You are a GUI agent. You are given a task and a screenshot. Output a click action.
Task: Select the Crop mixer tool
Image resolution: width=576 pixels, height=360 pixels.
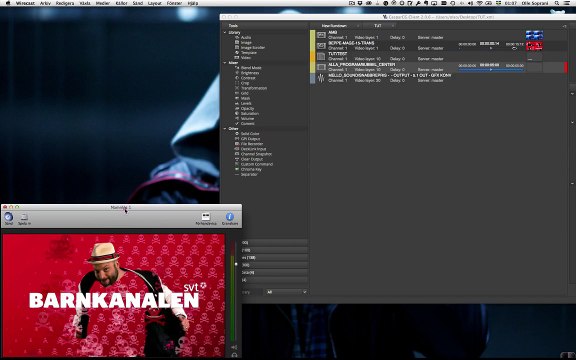pos(245,83)
